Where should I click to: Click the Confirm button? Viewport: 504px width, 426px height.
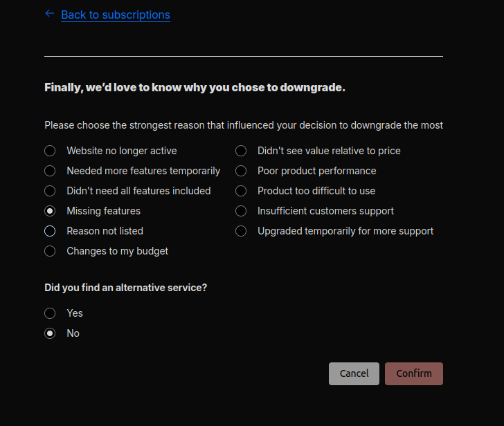413,373
